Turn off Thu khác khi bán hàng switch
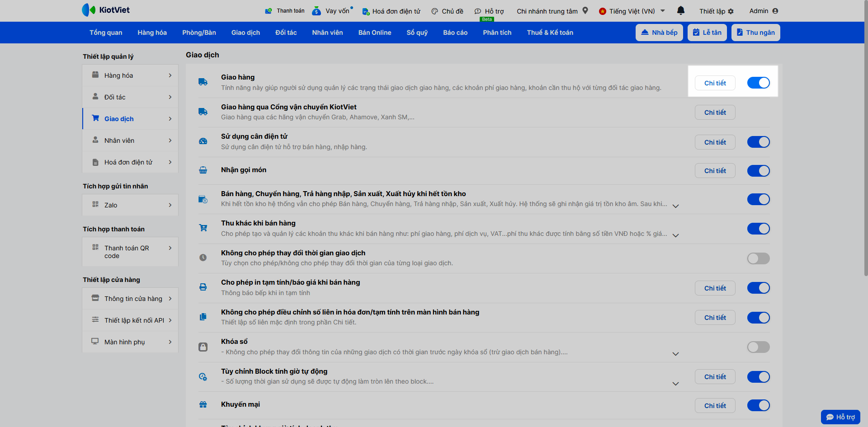Viewport: 868px width, 427px height. coord(758,229)
